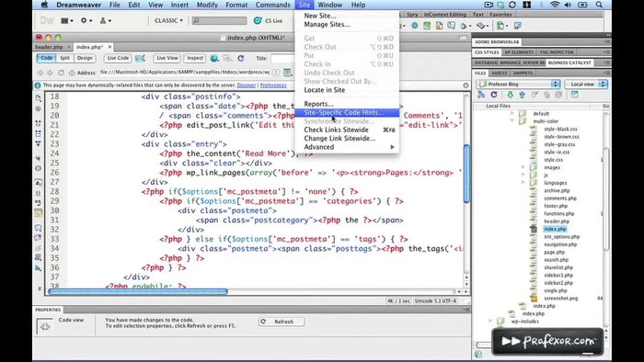The width and height of the screenshot is (644, 362).
Task: Open the Layout dropdown in the application bar
Action: pos(67,20)
